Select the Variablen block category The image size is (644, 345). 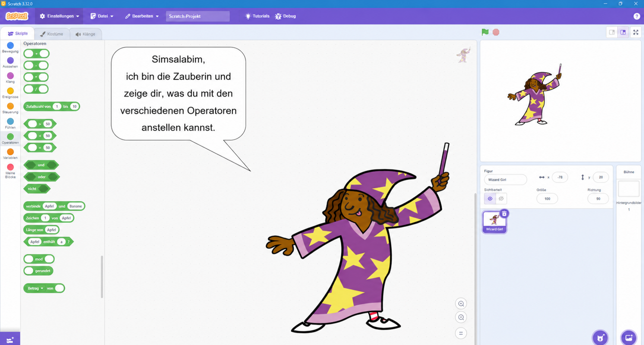[10, 154]
